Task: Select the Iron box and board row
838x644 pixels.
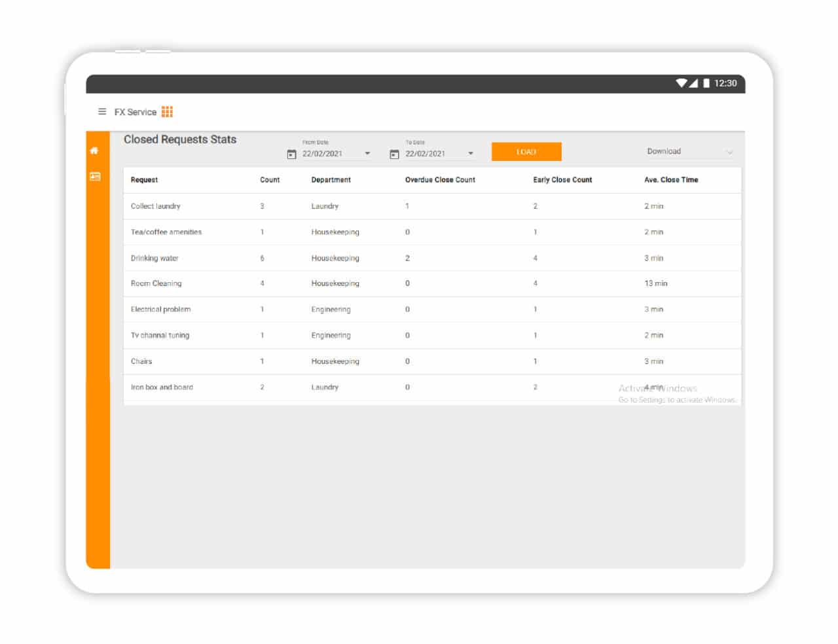Action: tap(162, 387)
